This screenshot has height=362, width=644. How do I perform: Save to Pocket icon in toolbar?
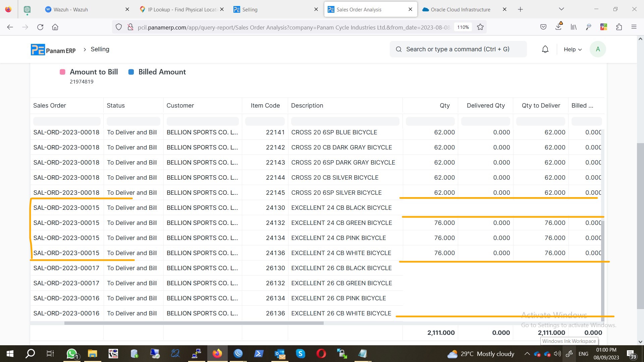pos(543,27)
